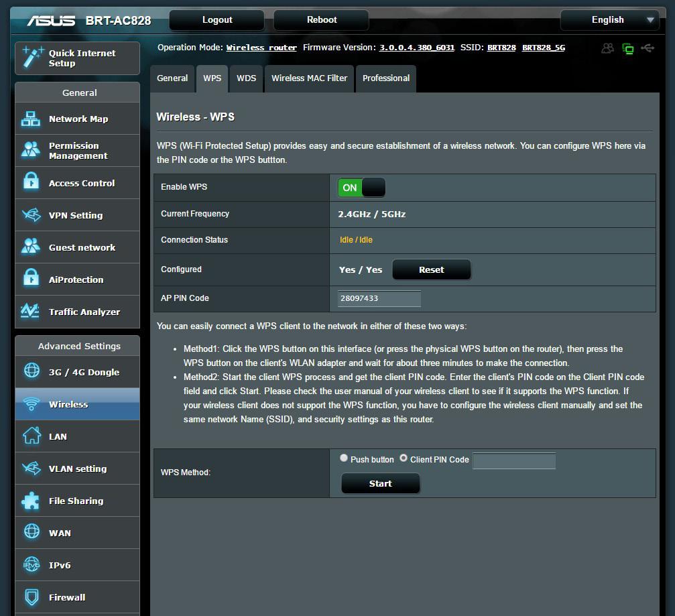
Task: Click the USB status icon
Action: [x=648, y=48]
